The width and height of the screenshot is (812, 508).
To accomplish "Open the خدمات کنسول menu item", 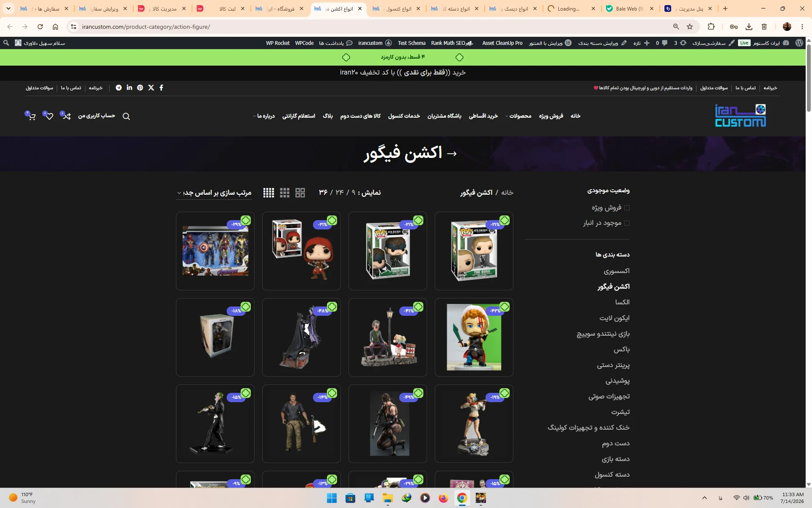I will pyautogui.click(x=404, y=116).
